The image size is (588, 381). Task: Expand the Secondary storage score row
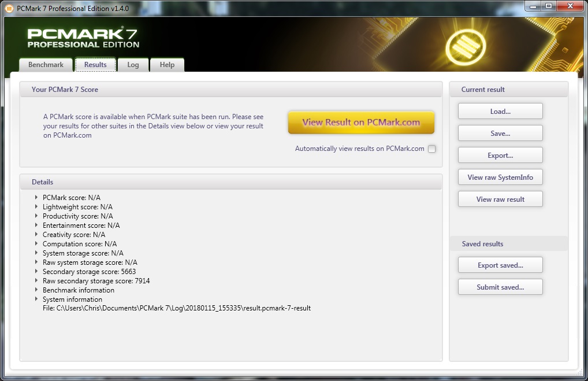click(36, 271)
